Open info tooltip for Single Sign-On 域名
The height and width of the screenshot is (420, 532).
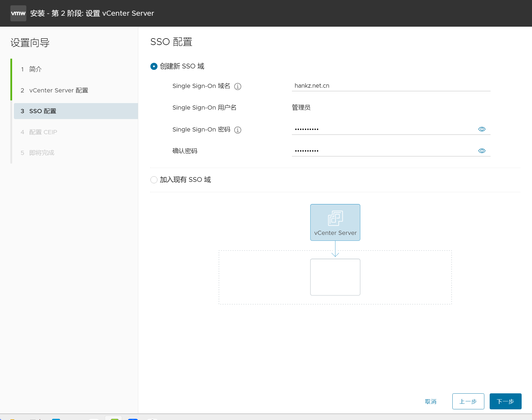coord(238,86)
